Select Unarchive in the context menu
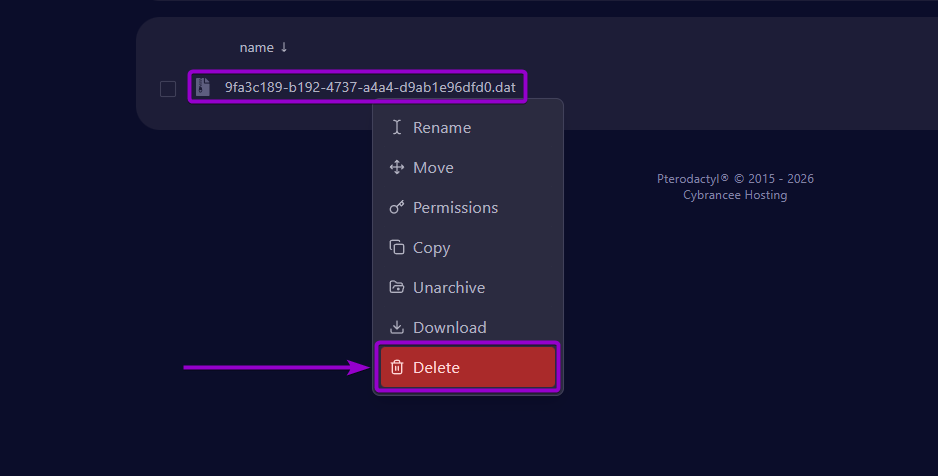Image resolution: width=938 pixels, height=476 pixels. pyautogui.click(x=449, y=288)
